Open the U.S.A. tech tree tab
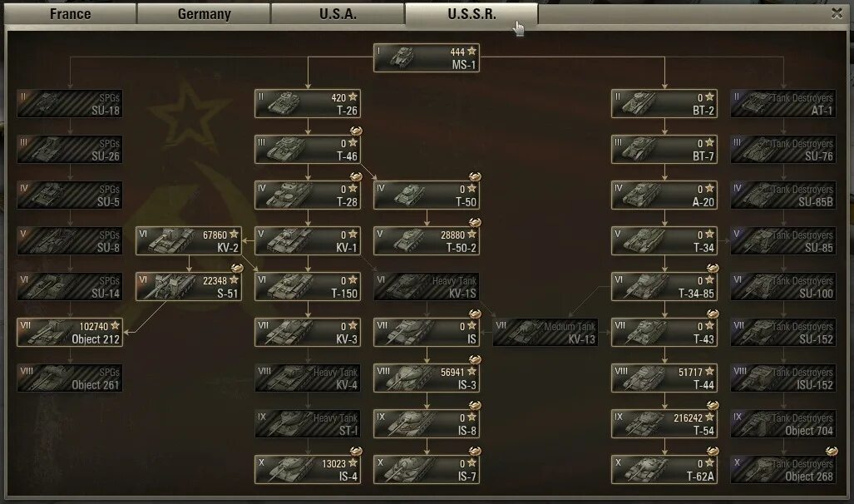This screenshot has width=854, height=504. (x=338, y=13)
